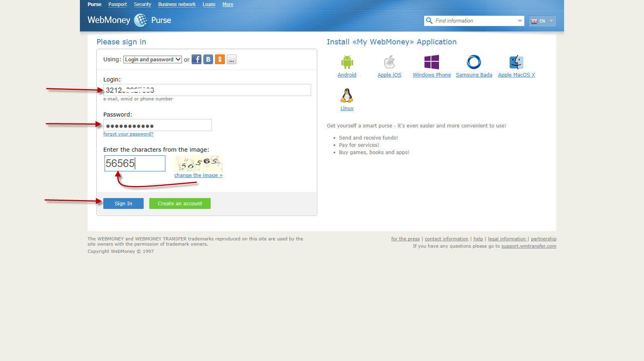Click the partnership footer link
Screen dimensions: 644x361
pyautogui.click(x=544, y=239)
